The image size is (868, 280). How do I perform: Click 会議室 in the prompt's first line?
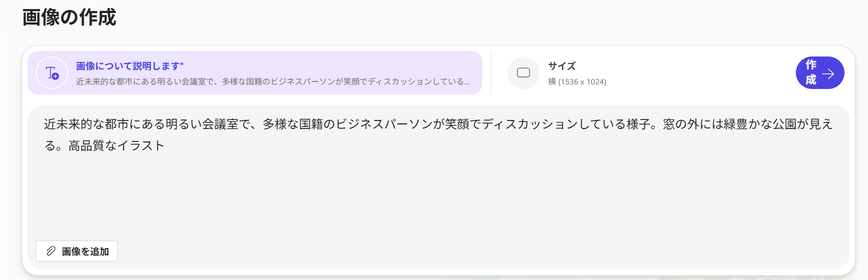click(220, 124)
